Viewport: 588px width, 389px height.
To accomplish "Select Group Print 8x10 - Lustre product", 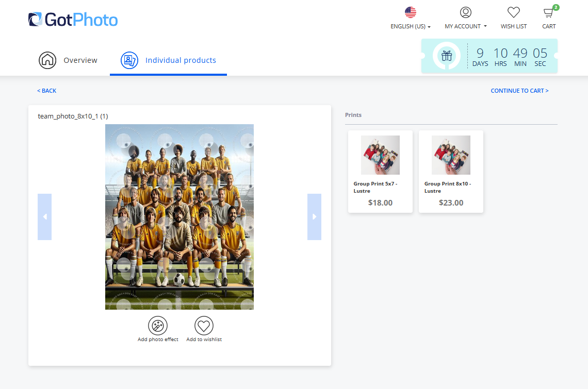I will (451, 171).
